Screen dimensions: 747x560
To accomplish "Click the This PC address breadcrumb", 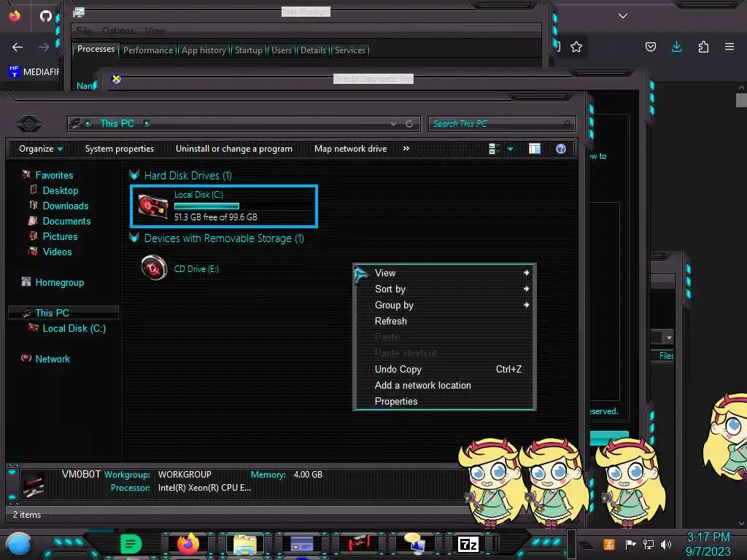I will (x=117, y=123).
